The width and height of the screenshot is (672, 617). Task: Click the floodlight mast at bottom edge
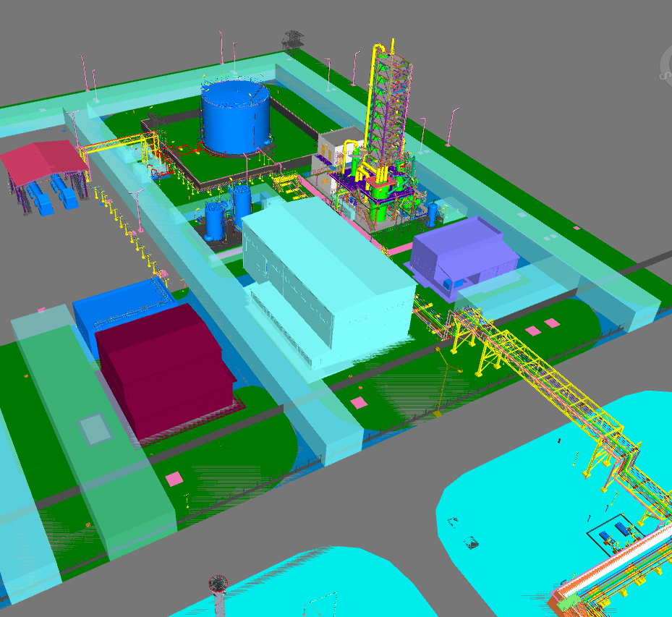tap(218, 595)
